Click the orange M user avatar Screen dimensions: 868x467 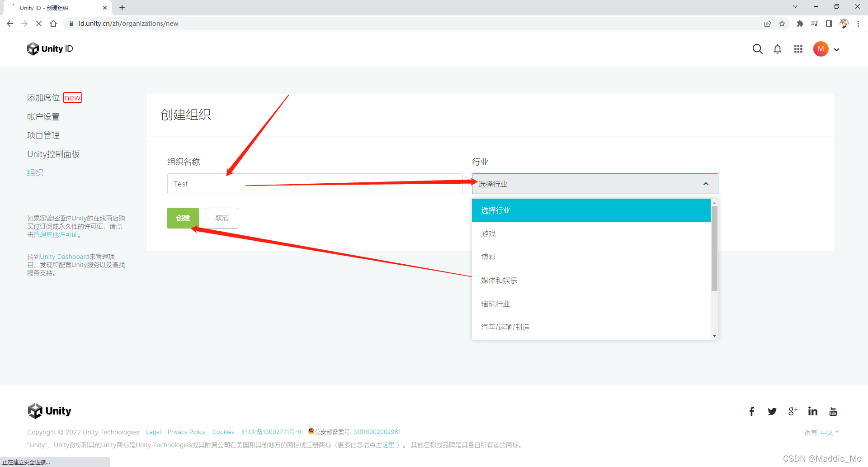(821, 49)
